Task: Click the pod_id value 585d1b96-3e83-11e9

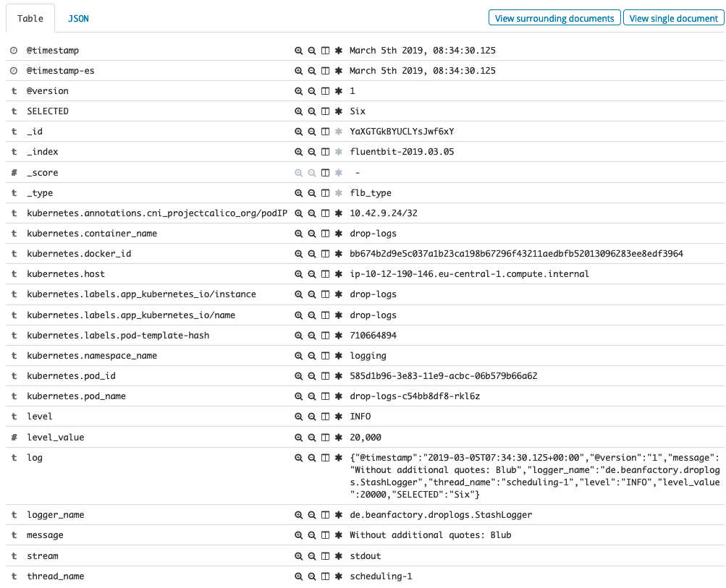Action: pyautogui.click(x=444, y=376)
